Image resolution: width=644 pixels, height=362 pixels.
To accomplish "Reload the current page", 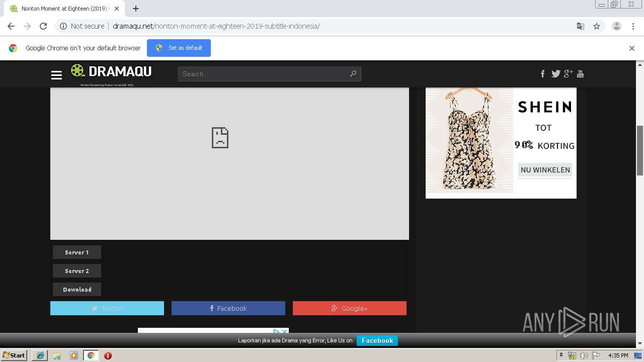I will point(43,26).
